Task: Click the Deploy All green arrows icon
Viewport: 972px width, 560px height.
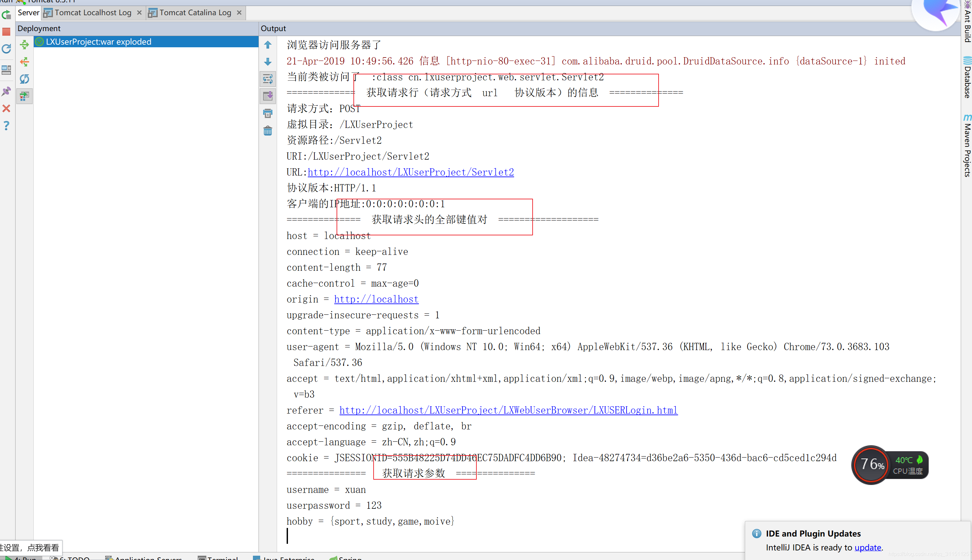Action: tap(24, 45)
